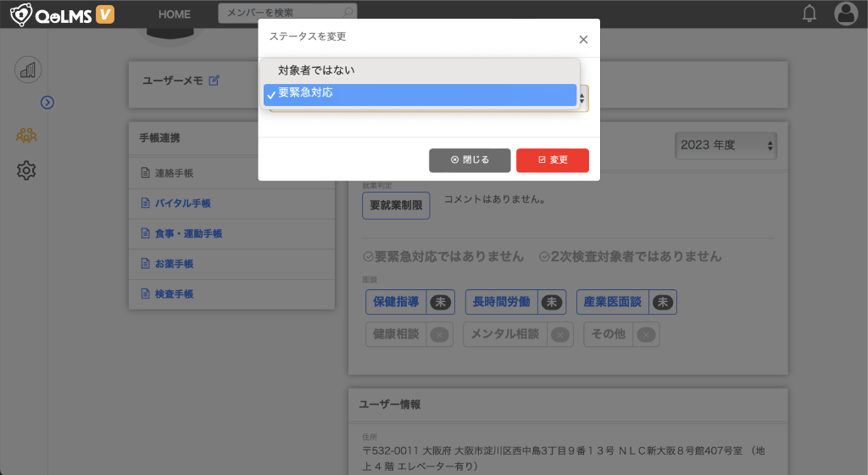Toggle the 産業医面談 interview status
Viewport: 868px width, 475px height.
[x=626, y=302]
